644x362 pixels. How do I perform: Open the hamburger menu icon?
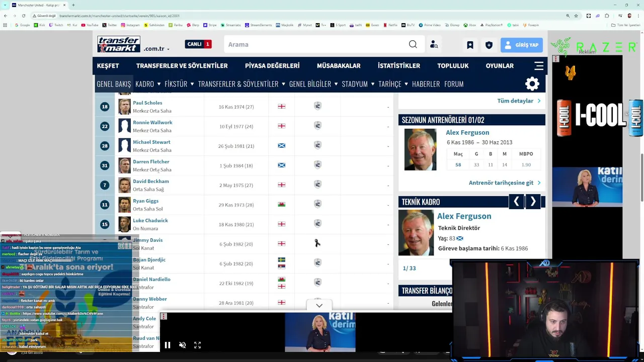click(538, 66)
